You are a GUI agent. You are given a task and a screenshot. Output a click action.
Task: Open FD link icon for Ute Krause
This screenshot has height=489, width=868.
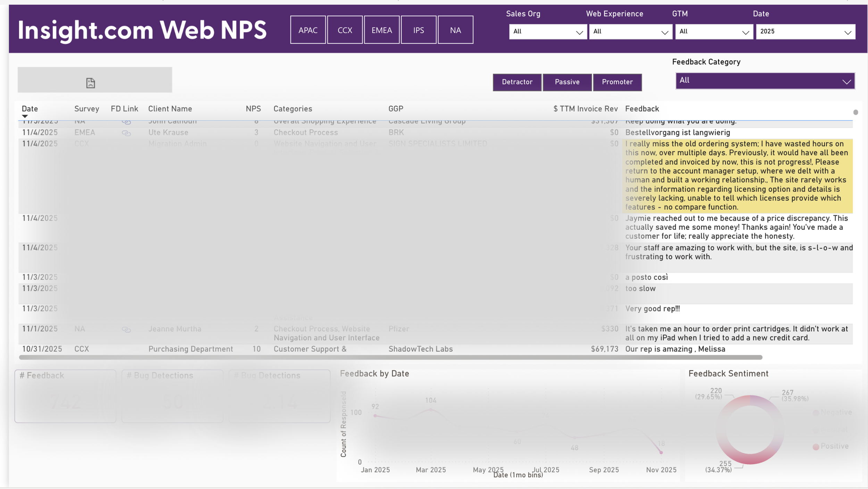pos(126,133)
